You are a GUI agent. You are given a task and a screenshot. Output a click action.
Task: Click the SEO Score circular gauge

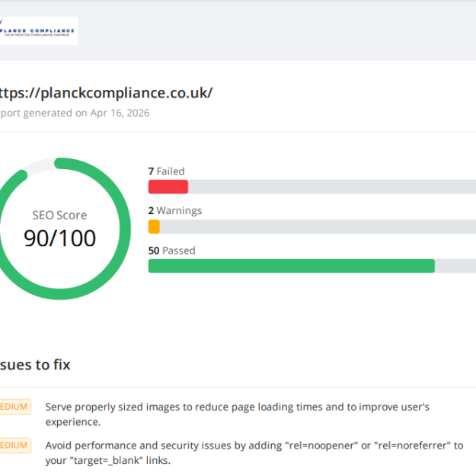tap(61, 229)
